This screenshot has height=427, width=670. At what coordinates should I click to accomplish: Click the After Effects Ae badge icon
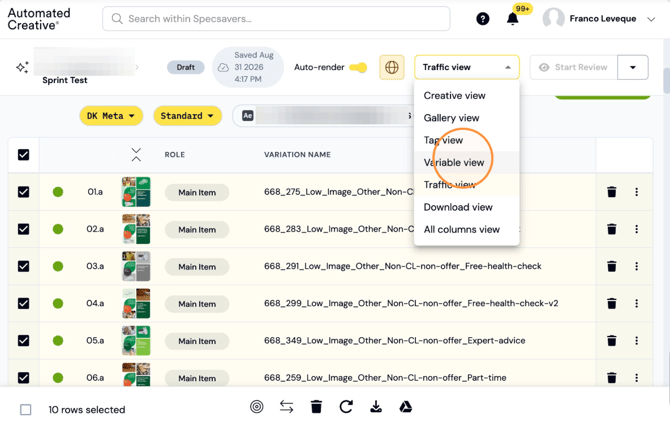[x=248, y=116]
